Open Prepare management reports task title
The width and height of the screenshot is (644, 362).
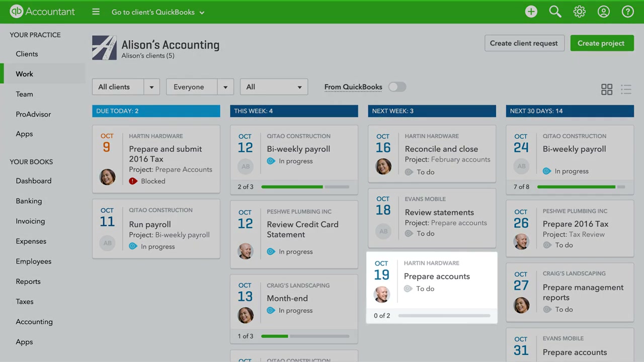(583, 292)
